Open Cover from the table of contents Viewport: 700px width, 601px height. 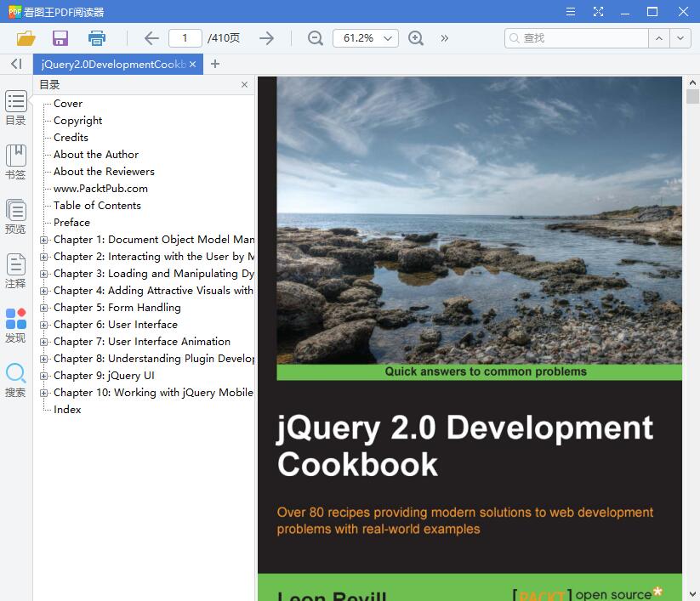coord(67,103)
